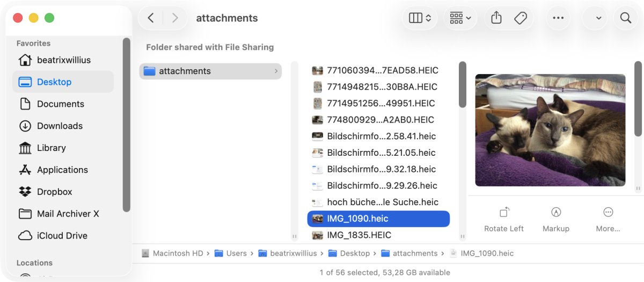Click the sidebar vertical scrollbar
This screenshot has width=644, height=282.
[x=127, y=124]
